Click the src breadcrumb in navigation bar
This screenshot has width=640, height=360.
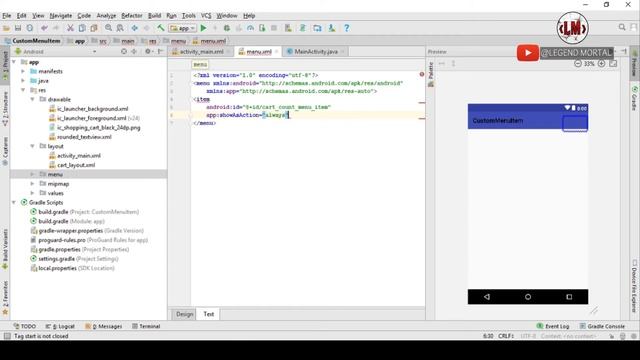(x=103, y=41)
